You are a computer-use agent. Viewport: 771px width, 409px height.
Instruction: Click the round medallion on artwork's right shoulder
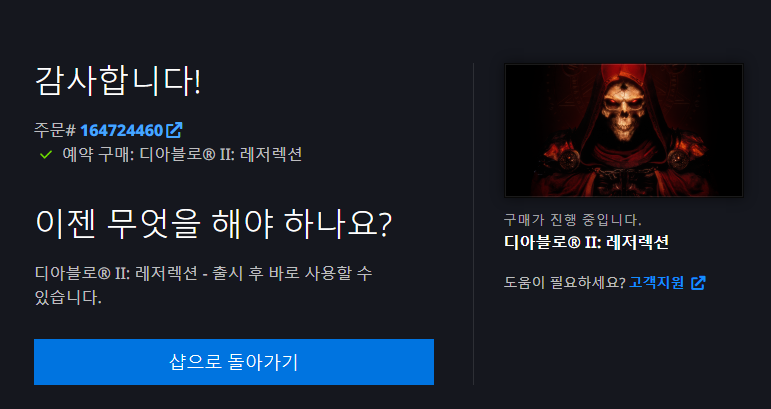coord(679,159)
